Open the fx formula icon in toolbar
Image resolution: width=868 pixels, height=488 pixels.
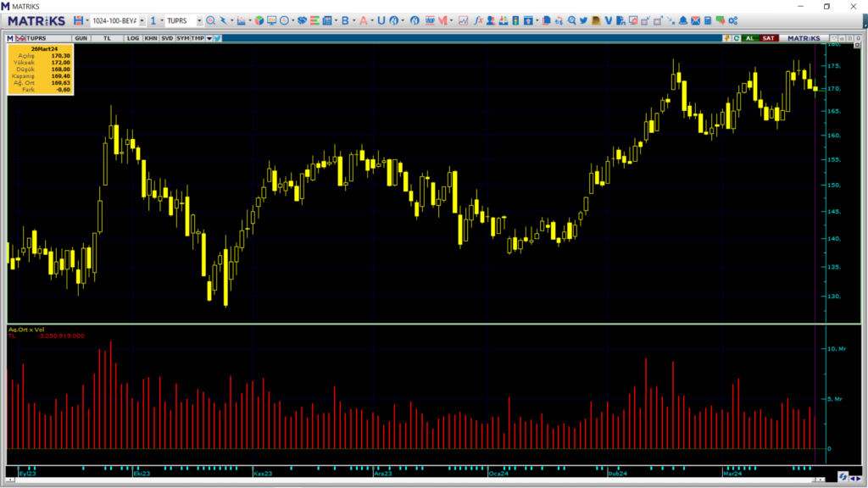click(478, 20)
